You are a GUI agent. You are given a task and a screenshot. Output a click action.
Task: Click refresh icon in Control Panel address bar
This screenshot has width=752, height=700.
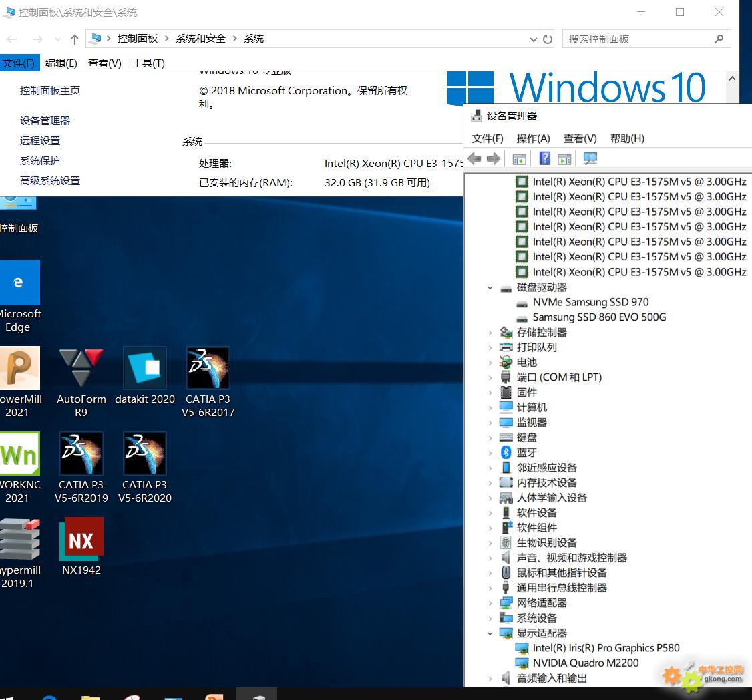coord(547,39)
